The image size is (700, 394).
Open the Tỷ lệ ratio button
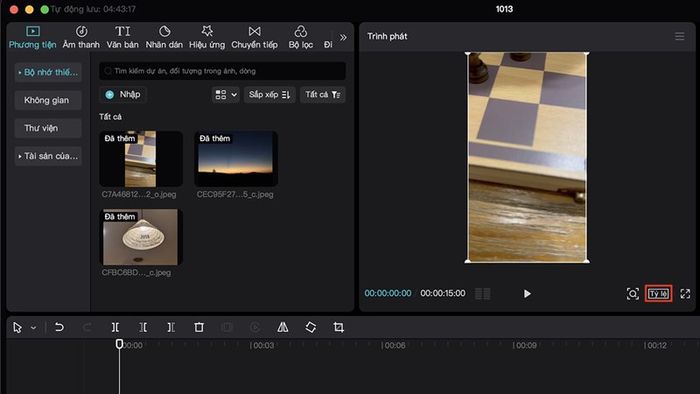[x=658, y=294]
